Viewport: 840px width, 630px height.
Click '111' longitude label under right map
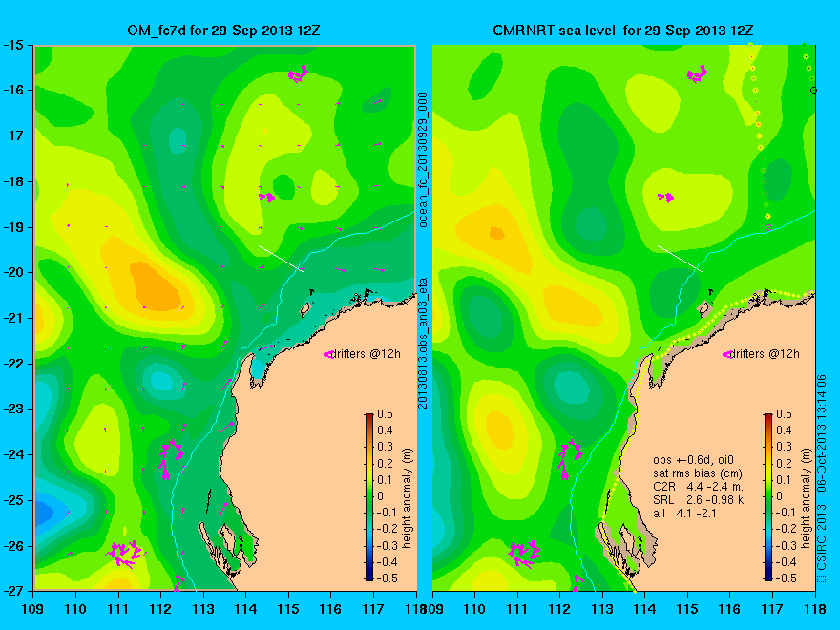pos(517,609)
